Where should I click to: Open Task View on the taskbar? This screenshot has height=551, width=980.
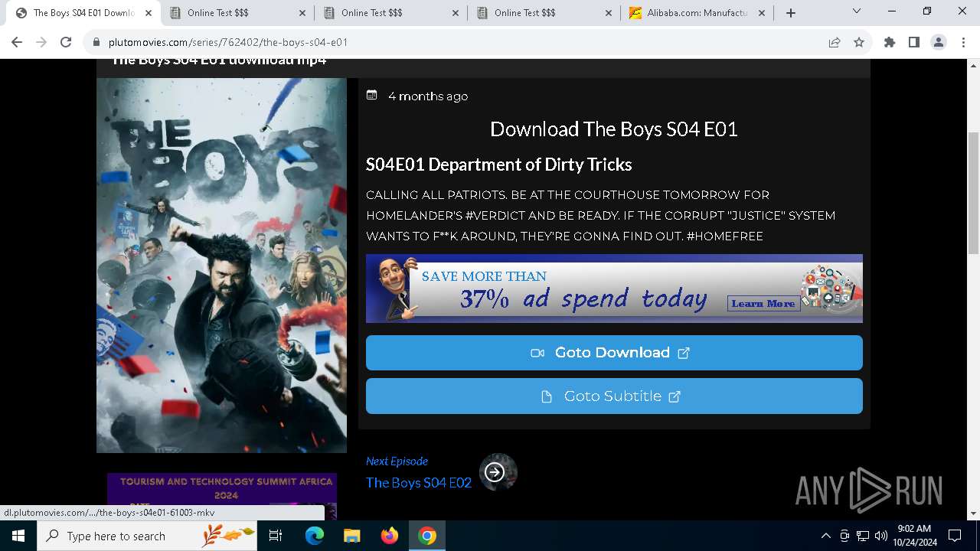(x=276, y=536)
